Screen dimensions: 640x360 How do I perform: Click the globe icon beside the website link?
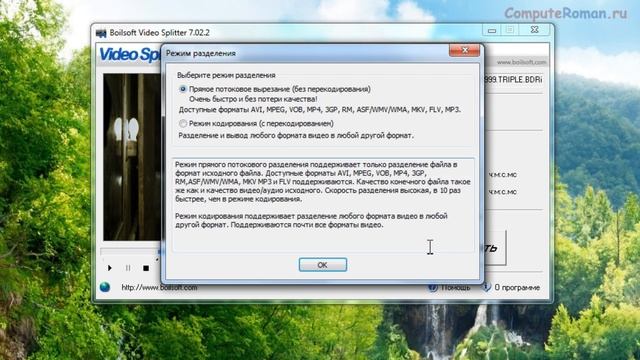[105, 287]
